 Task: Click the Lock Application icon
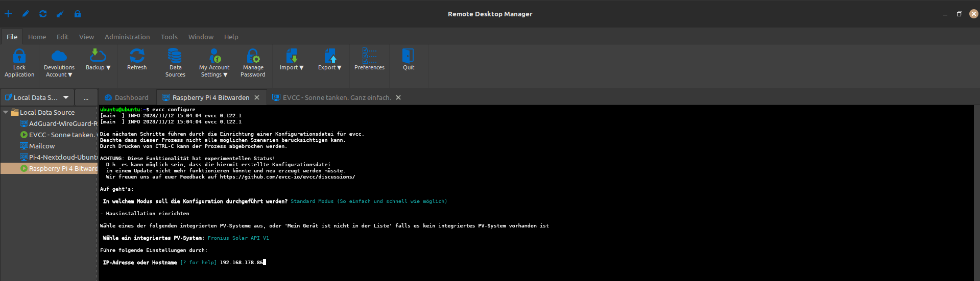pos(19,56)
